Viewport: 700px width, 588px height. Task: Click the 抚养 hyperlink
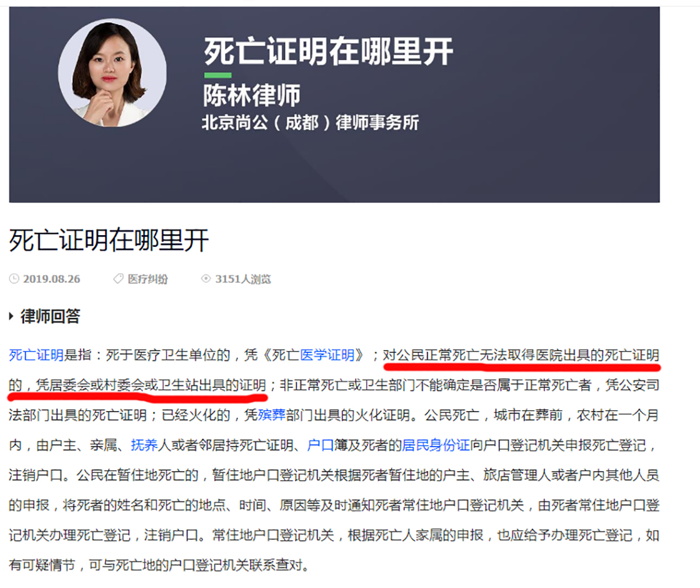click(144, 446)
